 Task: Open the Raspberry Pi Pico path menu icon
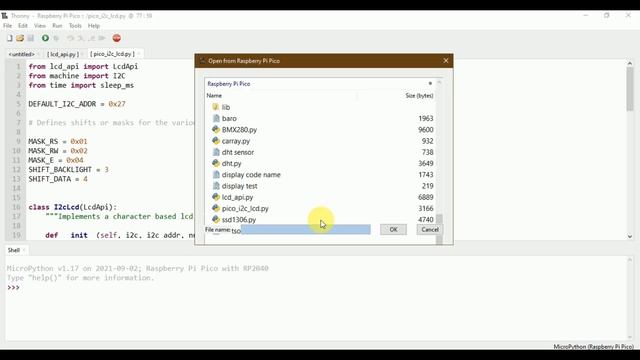pyautogui.click(x=430, y=83)
